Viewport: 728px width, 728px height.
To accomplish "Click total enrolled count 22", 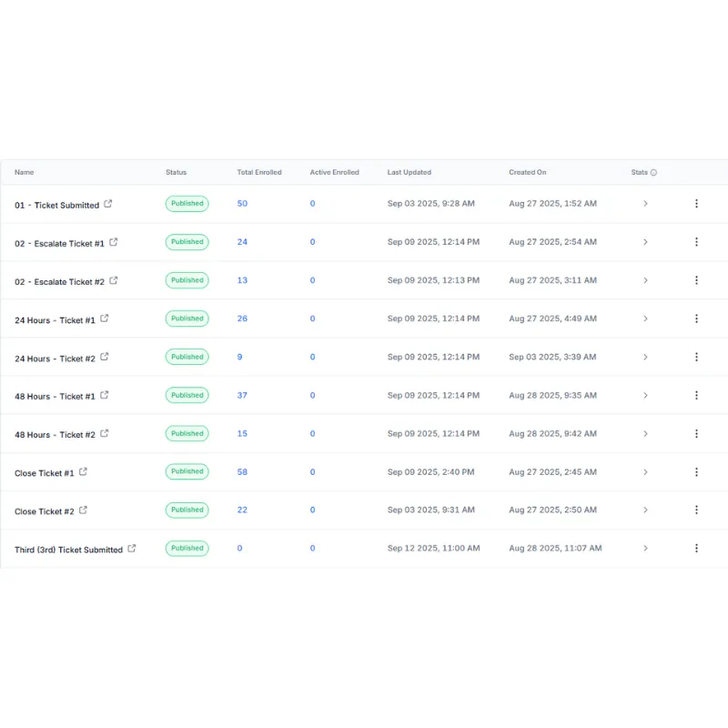I will click(242, 510).
